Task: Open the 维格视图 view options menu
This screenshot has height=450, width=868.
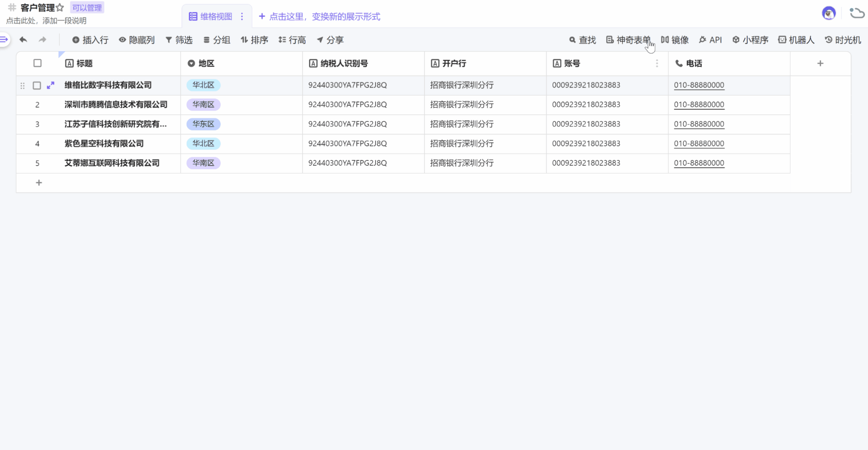Action: coord(242,16)
